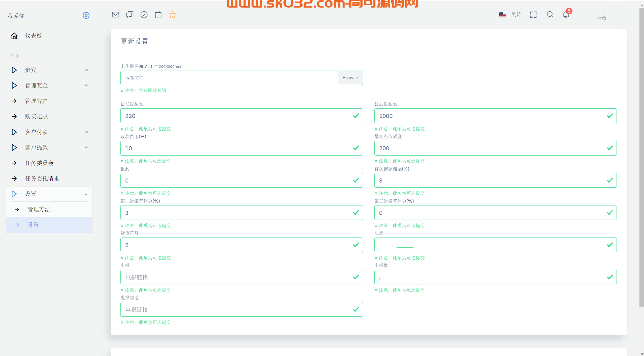644x356 pixels.
Task: Open 管理方法 submenu item
Action: click(x=39, y=209)
